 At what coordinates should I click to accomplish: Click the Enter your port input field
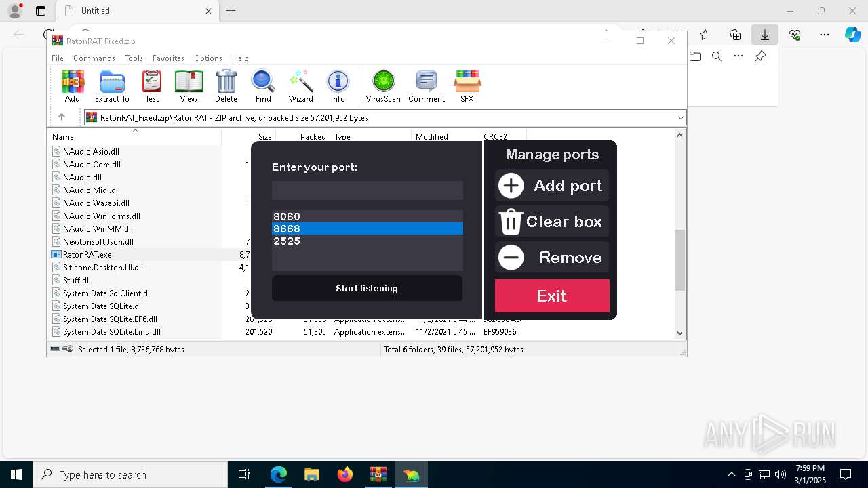coord(368,190)
